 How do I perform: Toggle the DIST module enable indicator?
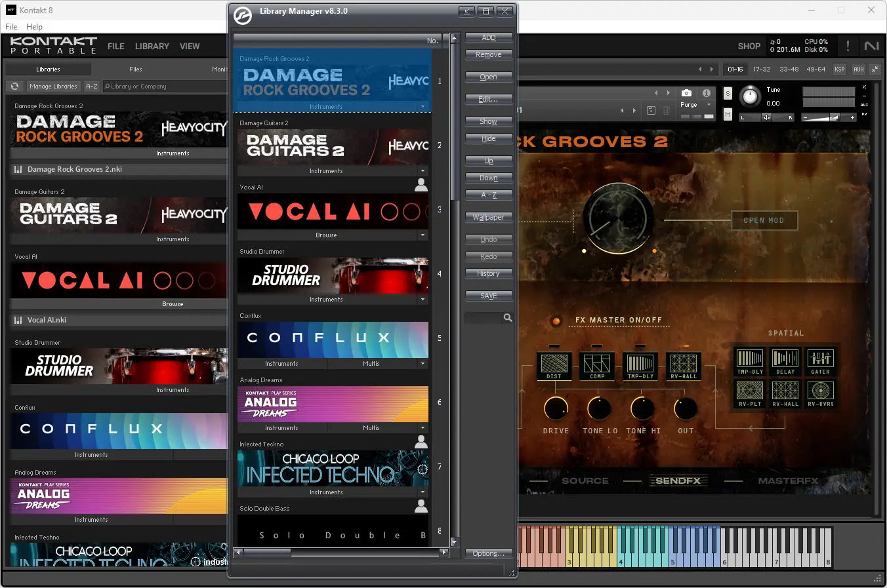point(554,346)
